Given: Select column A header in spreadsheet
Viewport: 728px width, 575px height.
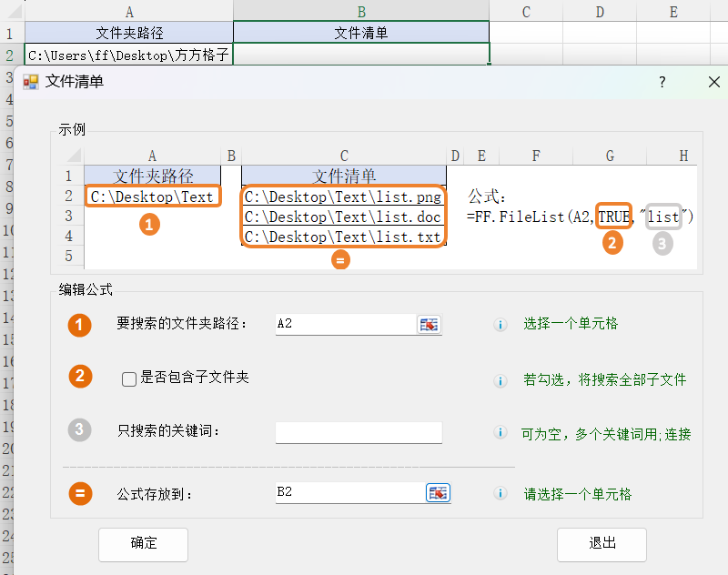Looking at the screenshot, I should click(128, 11).
